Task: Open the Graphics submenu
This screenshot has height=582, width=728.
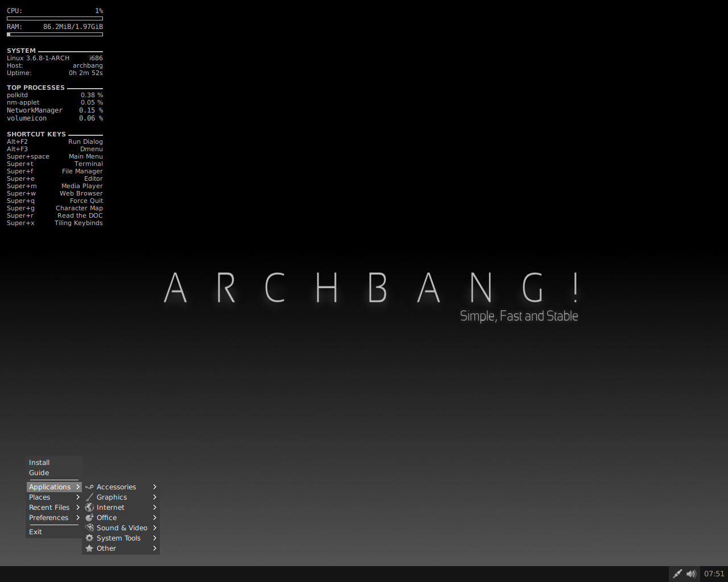Action: pos(121,497)
